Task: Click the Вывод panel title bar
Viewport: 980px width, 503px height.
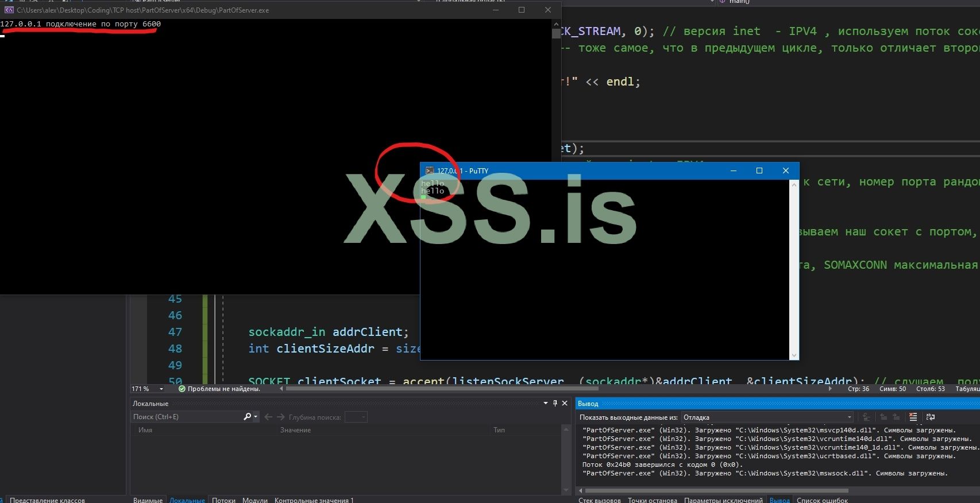Action: pos(777,404)
